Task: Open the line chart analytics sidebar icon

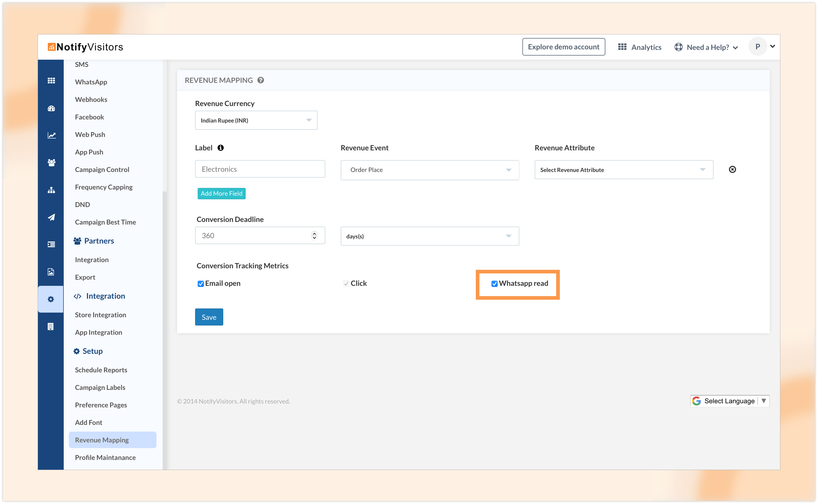Action: pyautogui.click(x=51, y=135)
